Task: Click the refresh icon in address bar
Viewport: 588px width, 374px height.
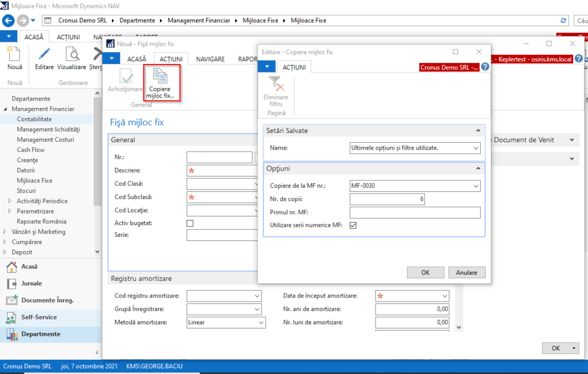Action: tap(563, 20)
